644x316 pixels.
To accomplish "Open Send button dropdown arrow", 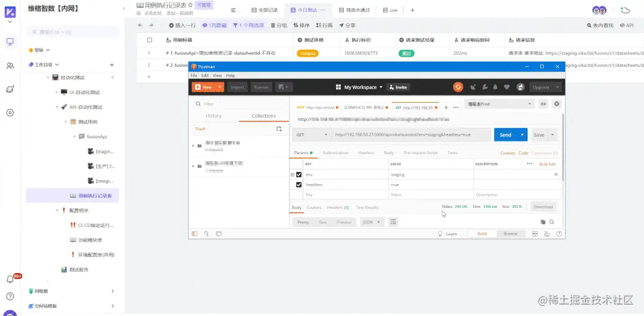I will coord(522,135).
